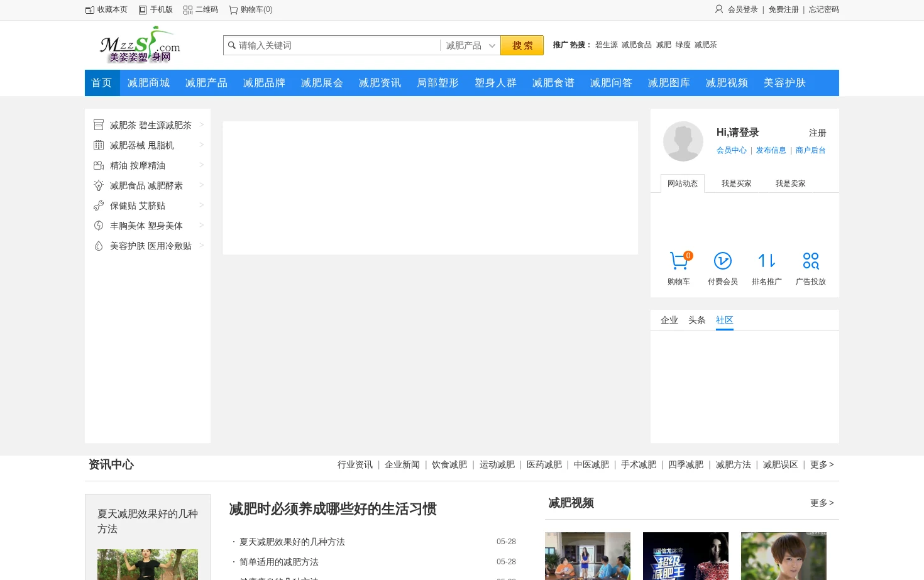
Task: Open 减肥图库 navigation item
Action: coord(669,83)
